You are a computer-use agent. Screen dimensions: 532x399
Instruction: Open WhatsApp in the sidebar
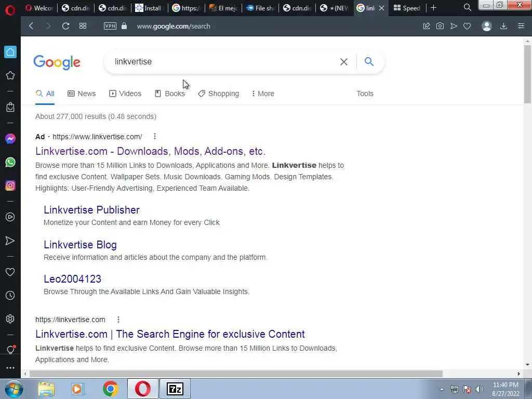tap(10, 162)
